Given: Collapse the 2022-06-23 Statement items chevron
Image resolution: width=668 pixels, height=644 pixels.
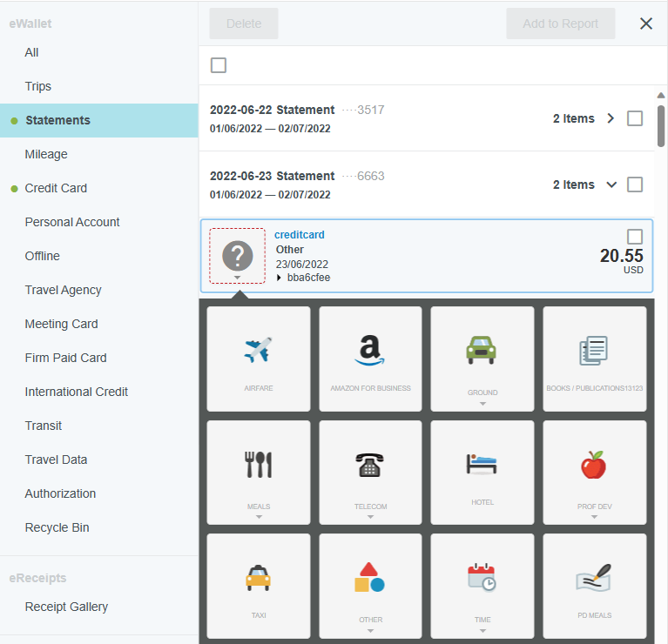Looking at the screenshot, I should tap(611, 184).
